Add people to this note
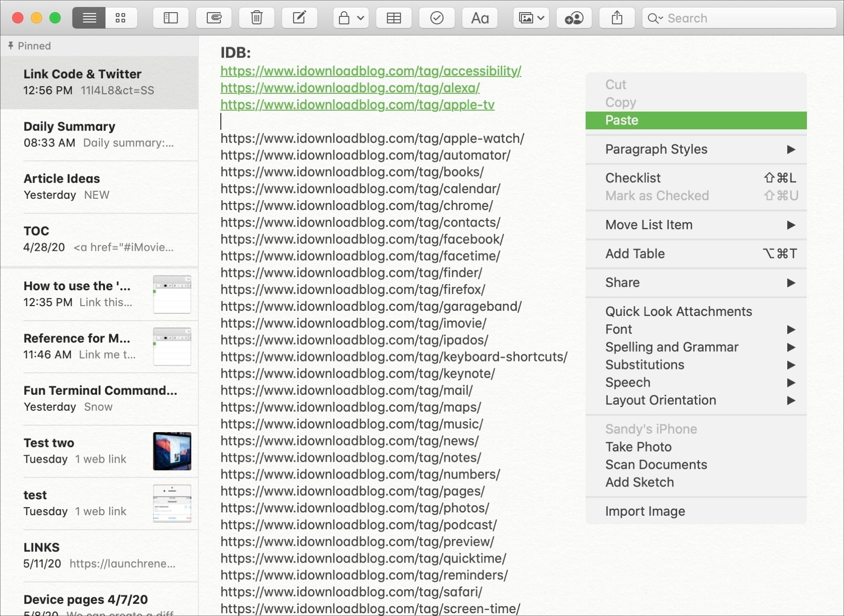Viewport: 844px width, 616px height. tap(574, 18)
